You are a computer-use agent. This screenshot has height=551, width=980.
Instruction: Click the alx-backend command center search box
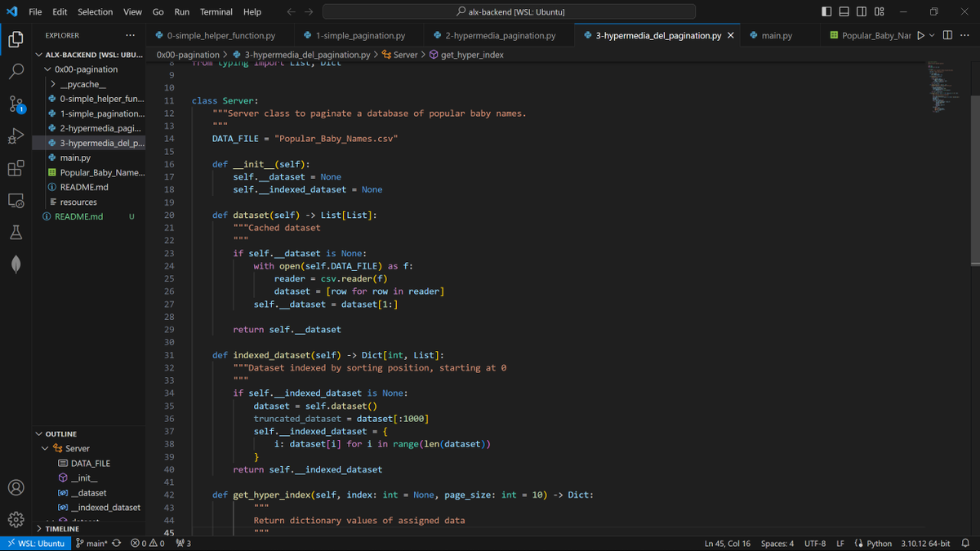click(x=509, y=11)
